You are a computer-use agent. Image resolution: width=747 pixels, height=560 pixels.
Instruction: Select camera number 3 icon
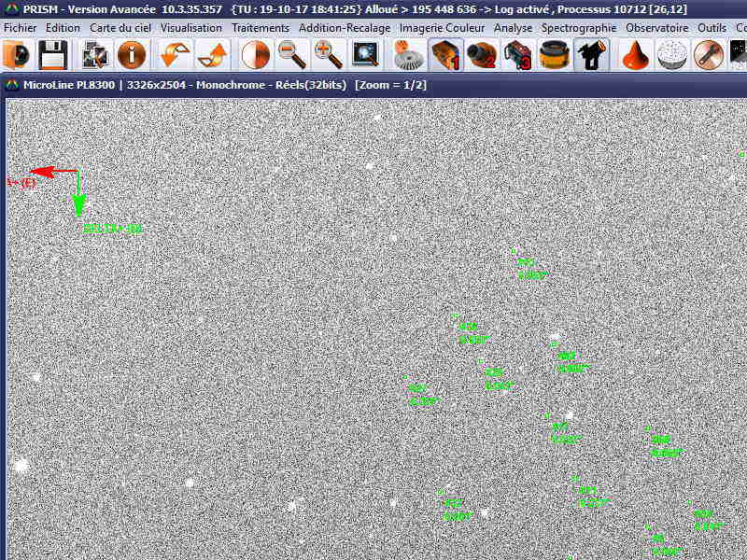click(x=517, y=56)
